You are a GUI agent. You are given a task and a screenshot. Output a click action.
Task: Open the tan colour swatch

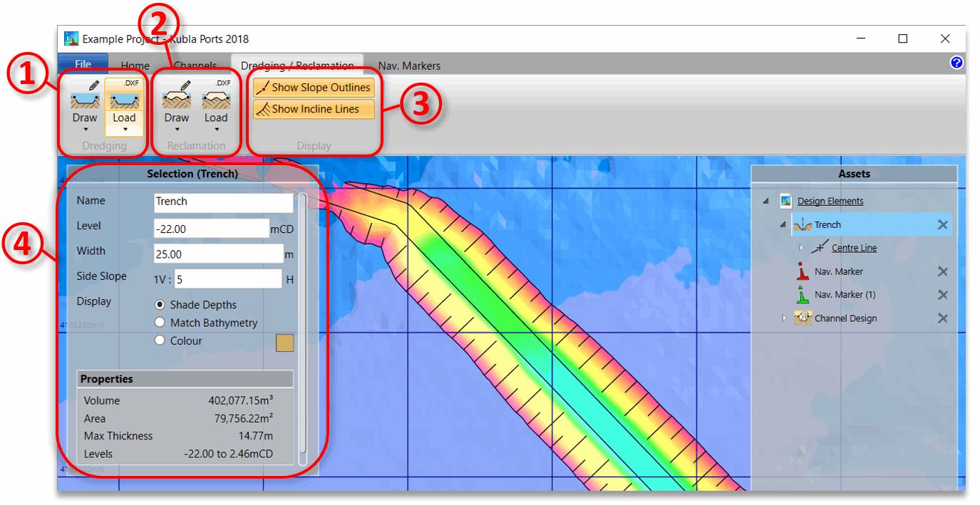pyautogui.click(x=285, y=343)
